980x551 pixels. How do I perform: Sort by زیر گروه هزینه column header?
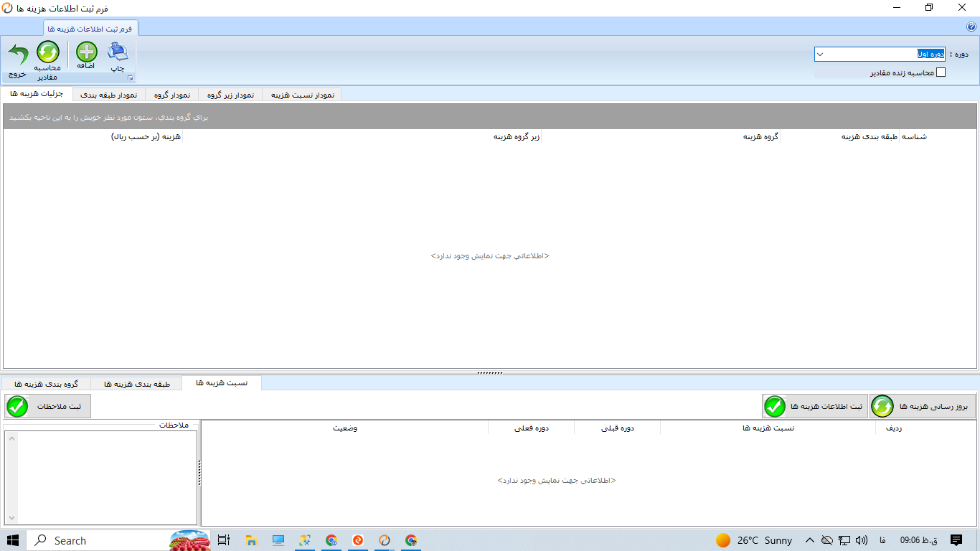point(362,136)
